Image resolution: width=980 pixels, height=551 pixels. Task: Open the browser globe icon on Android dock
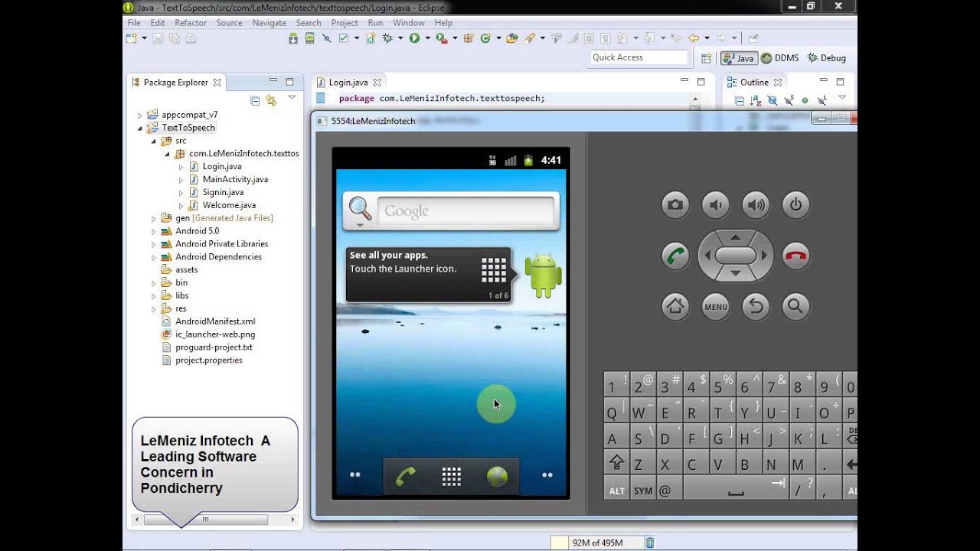coord(497,477)
